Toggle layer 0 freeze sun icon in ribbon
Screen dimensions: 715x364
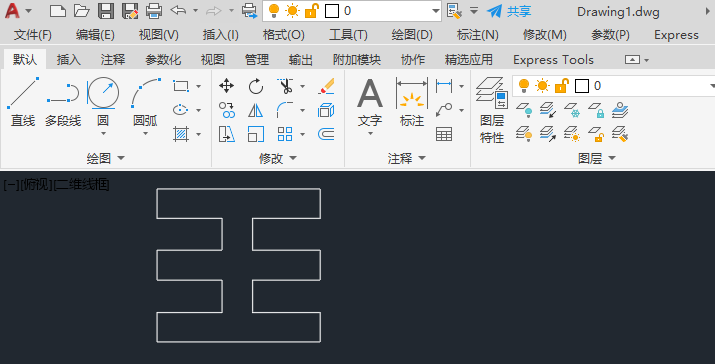click(543, 86)
